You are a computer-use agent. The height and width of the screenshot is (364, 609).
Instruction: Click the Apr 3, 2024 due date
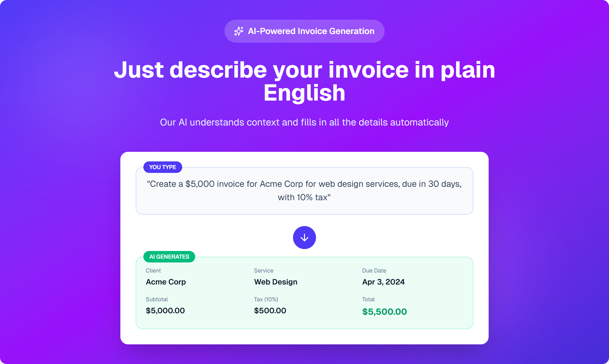coord(383,282)
